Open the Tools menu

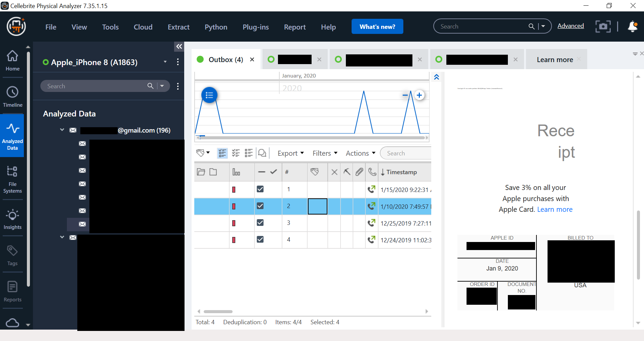[110, 27]
